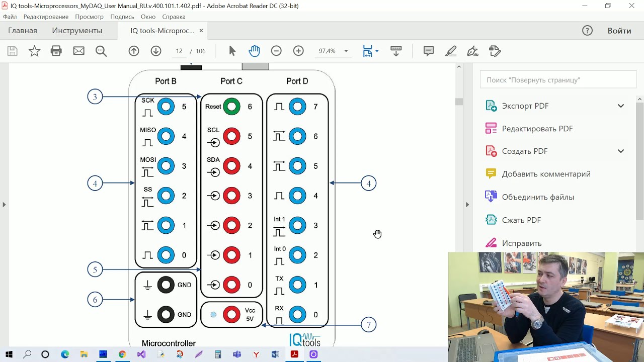The height and width of the screenshot is (362, 644).
Task: Open Microsoft Edge from taskbar
Action: [65, 354]
